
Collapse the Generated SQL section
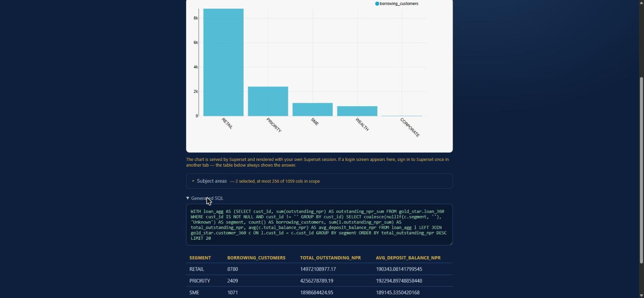pyautogui.click(x=205, y=198)
